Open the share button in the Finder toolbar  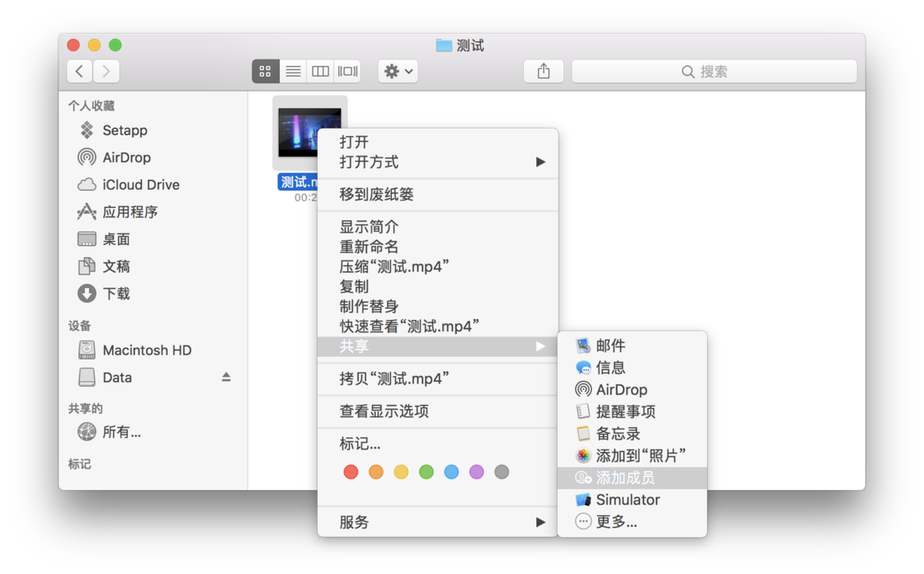[543, 71]
